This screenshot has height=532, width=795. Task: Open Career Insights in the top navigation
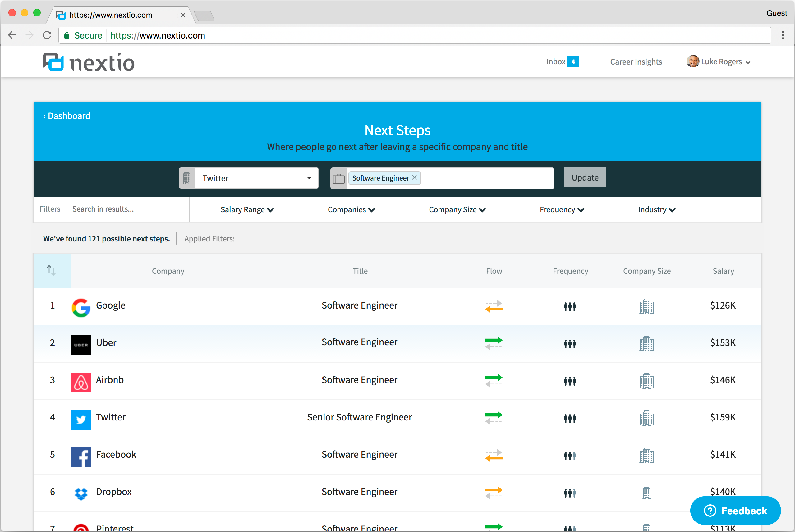coord(636,62)
